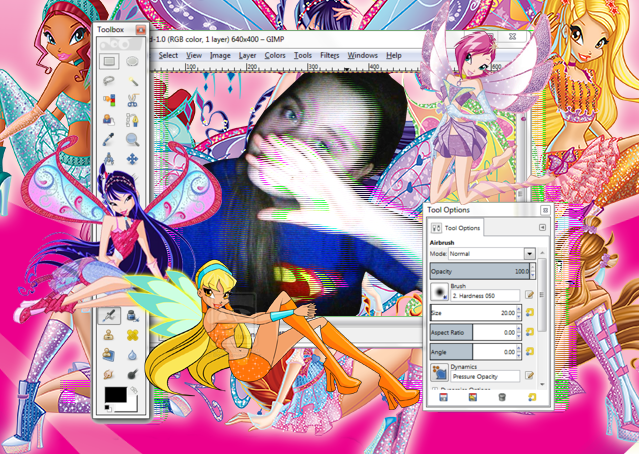Delete tool preset with trash icon
639x454 pixels.
502,397
